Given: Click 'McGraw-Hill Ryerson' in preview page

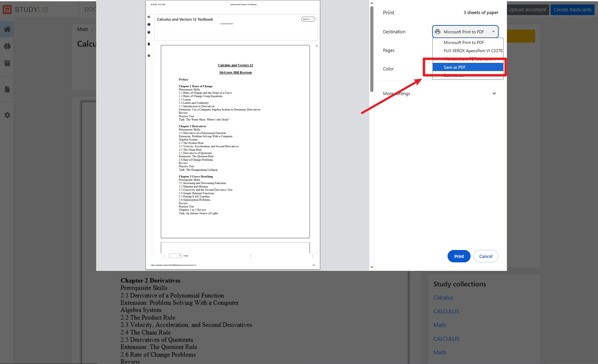Looking at the screenshot, I should [235, 72].
